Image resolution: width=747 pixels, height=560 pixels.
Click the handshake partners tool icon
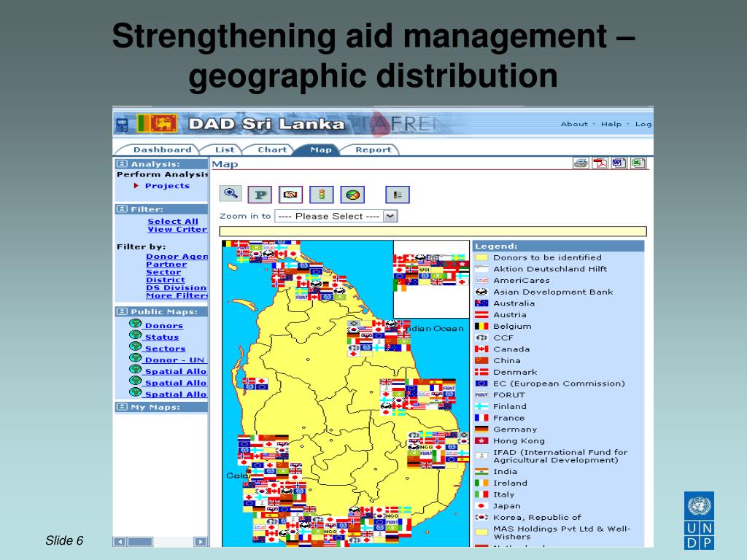tap(290, 194)
